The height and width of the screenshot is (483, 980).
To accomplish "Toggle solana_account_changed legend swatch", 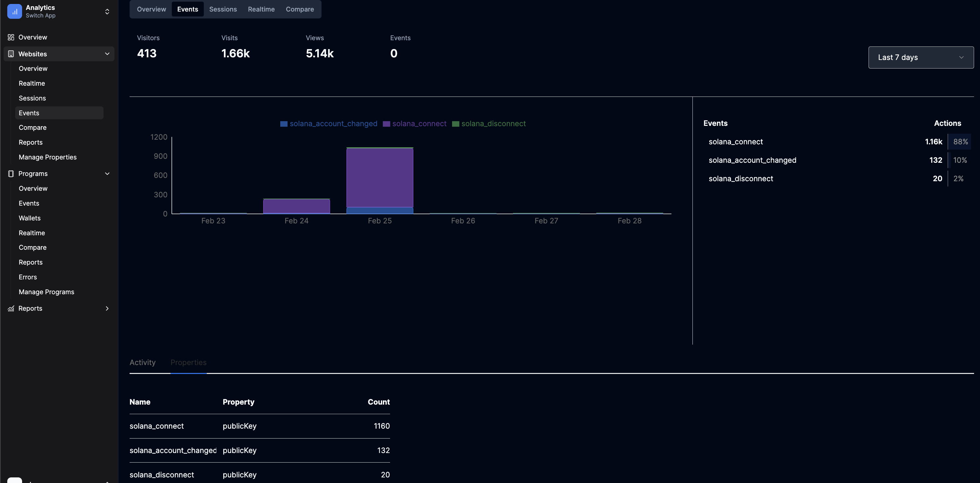I will 284,124.
